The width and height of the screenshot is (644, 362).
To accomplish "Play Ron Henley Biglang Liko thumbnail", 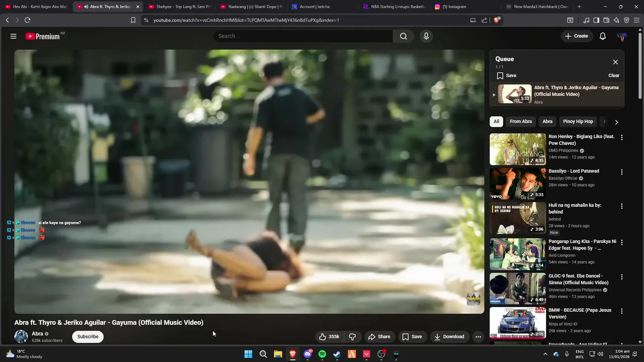I will (x=518, y=149).
